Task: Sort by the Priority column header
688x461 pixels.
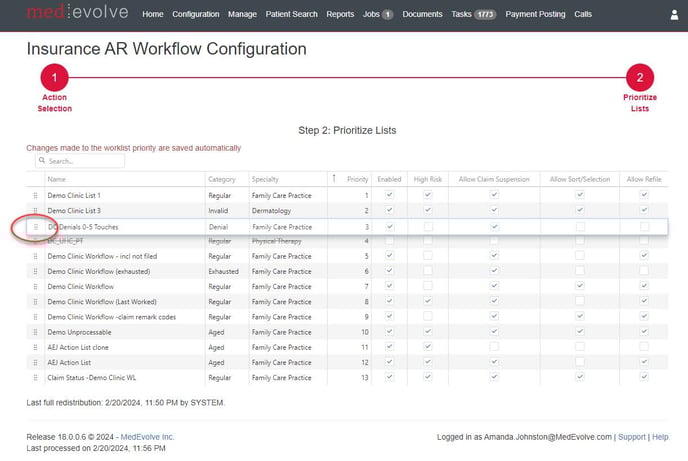Action: (x=357, y=179)
